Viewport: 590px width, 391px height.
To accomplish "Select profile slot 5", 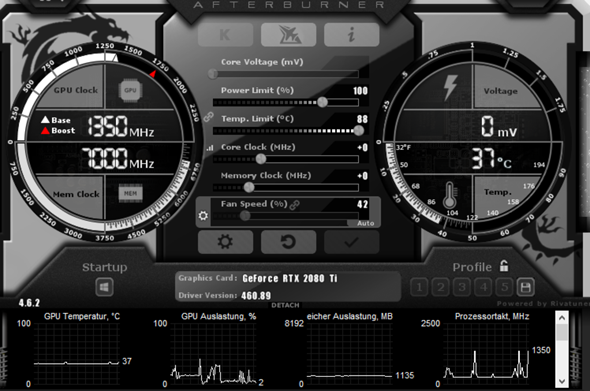I will [x=504, y=288].
